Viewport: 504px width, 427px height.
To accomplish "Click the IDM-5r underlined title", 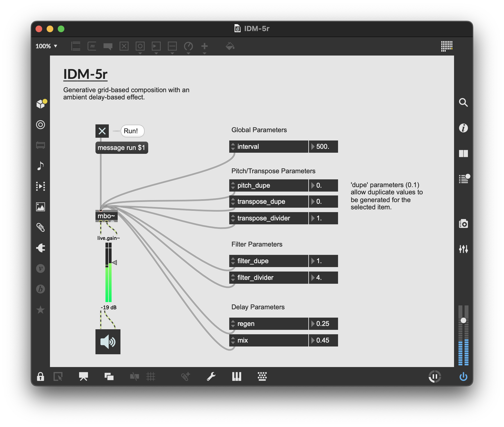I will point(85,74).
